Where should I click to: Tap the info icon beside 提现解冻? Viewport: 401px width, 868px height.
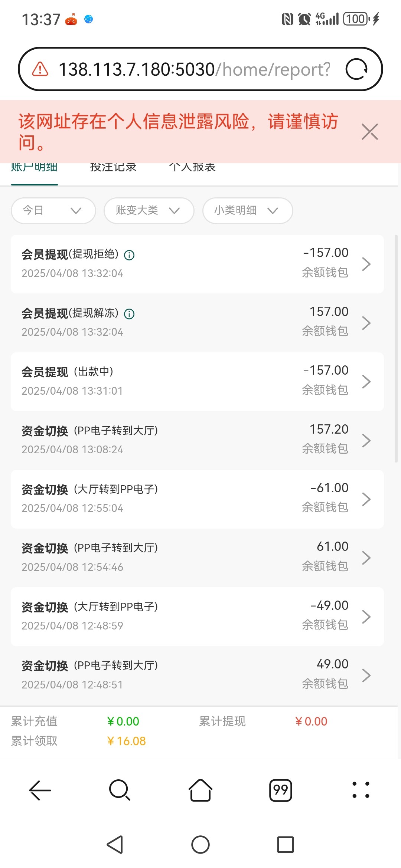coord(129,314)
